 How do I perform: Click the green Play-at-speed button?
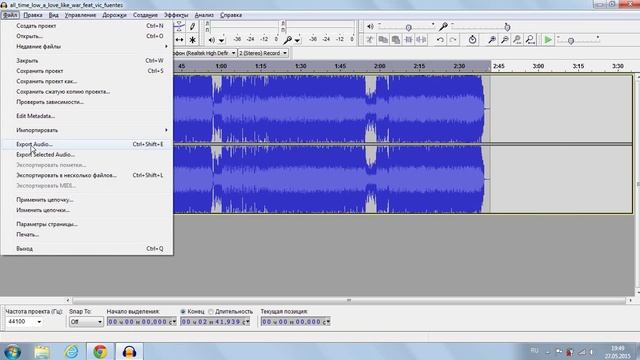[548, 40]
